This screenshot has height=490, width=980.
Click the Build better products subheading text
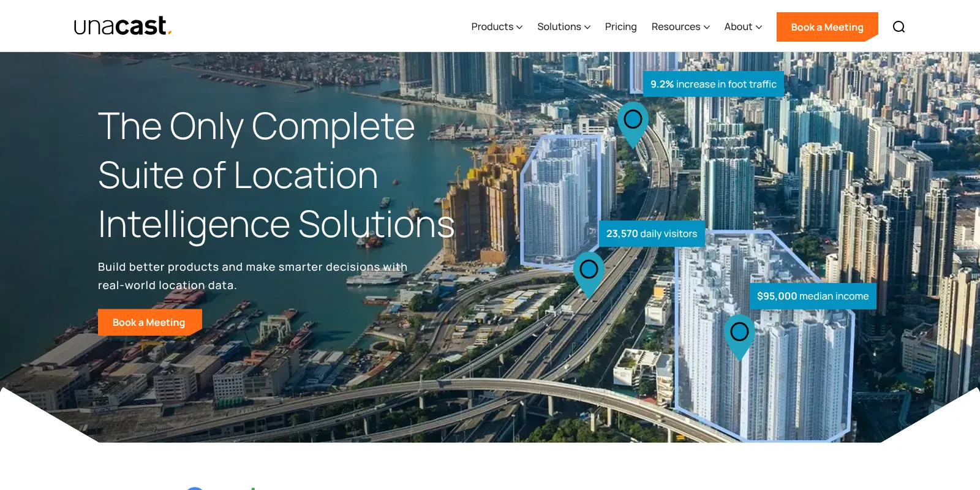(252, 276)
